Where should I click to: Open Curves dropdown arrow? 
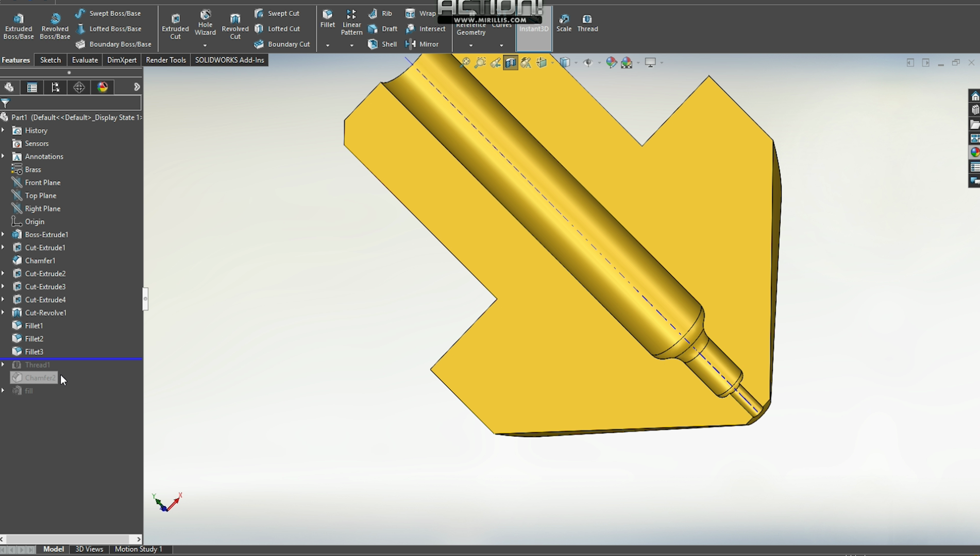501,45
